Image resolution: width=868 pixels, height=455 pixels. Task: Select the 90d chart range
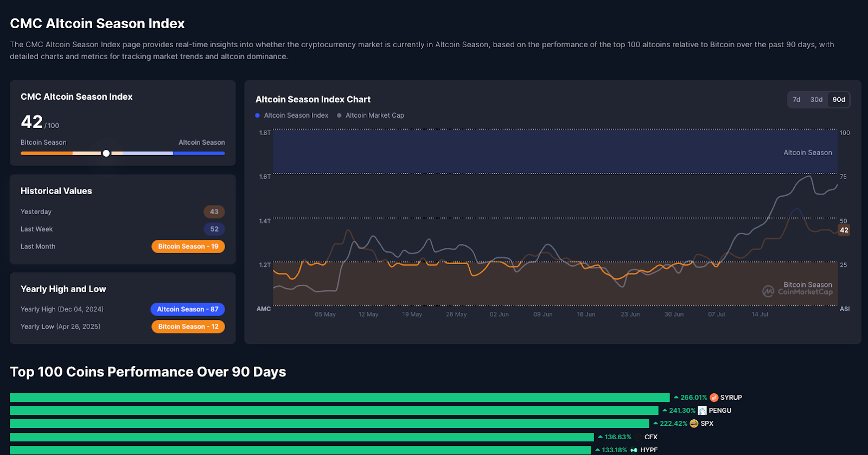(839, 100)
